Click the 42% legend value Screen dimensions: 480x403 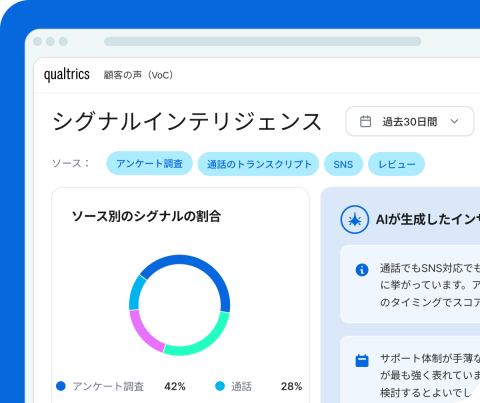(175, 386)
